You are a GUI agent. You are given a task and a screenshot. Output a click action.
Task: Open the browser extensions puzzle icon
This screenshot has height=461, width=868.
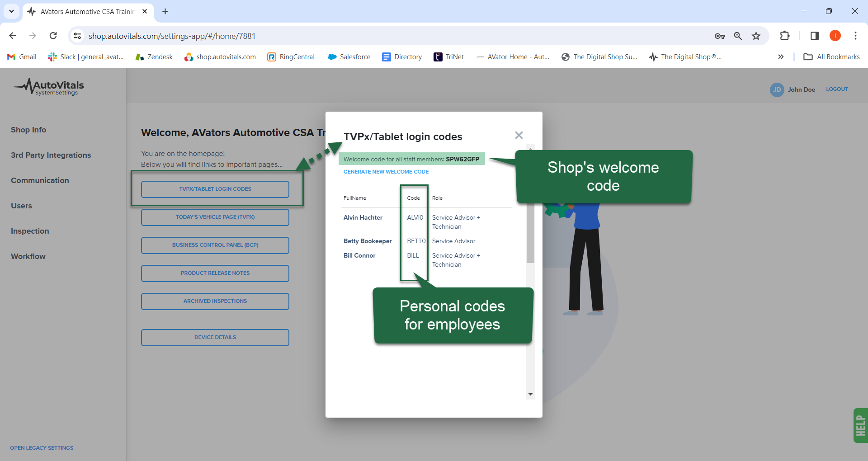point(785,36)
